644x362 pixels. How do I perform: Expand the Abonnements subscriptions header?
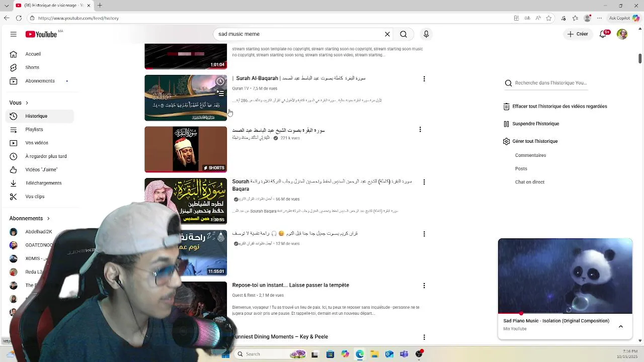30,218
